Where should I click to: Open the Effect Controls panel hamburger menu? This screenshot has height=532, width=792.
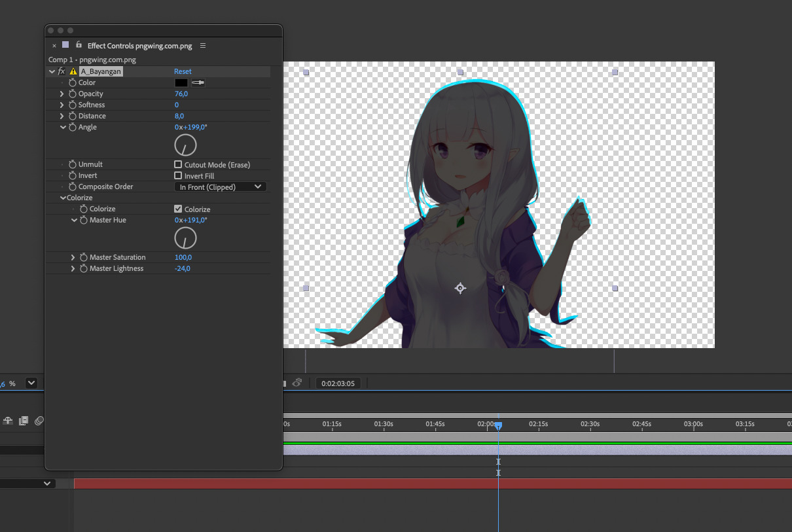(203, 46)
